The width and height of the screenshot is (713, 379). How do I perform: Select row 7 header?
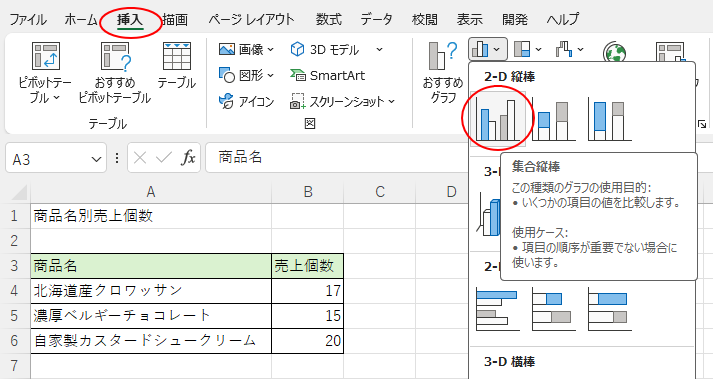click(15, 365)
